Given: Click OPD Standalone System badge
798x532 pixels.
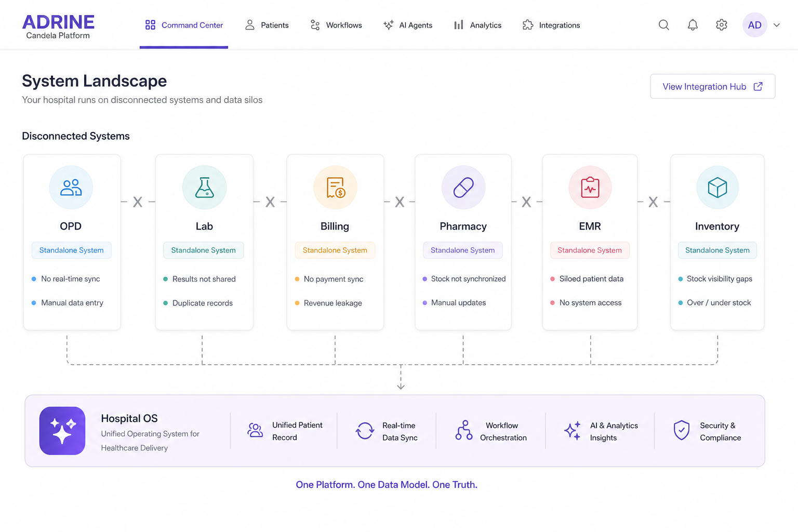Looking at the screenshot, I should [x=71, y=250].
